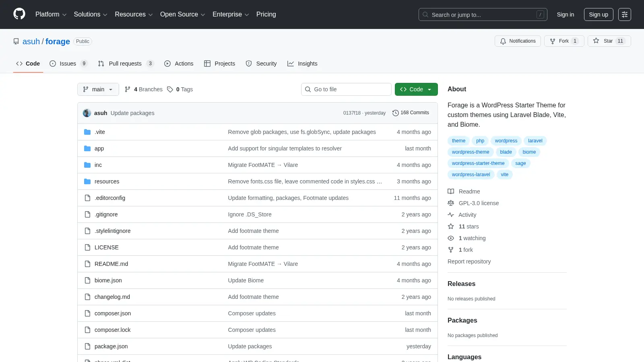Open the Insights tab

tap(302, 64)
